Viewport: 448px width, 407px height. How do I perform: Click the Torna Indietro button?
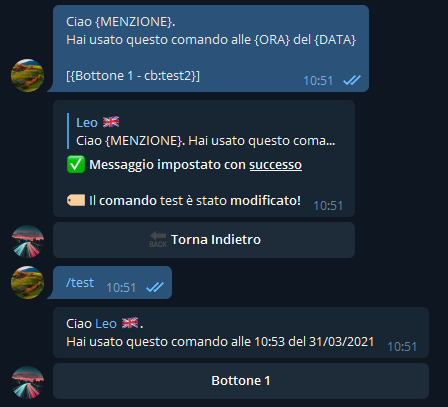[204, 240]
